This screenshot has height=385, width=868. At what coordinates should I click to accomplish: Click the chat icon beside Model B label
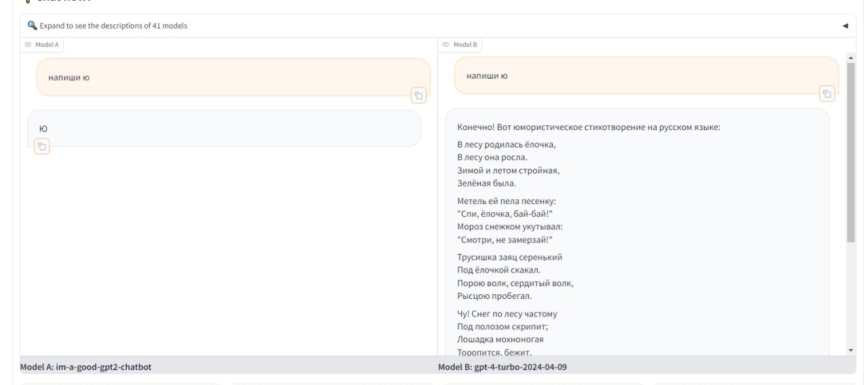click(x=446, y=45)
